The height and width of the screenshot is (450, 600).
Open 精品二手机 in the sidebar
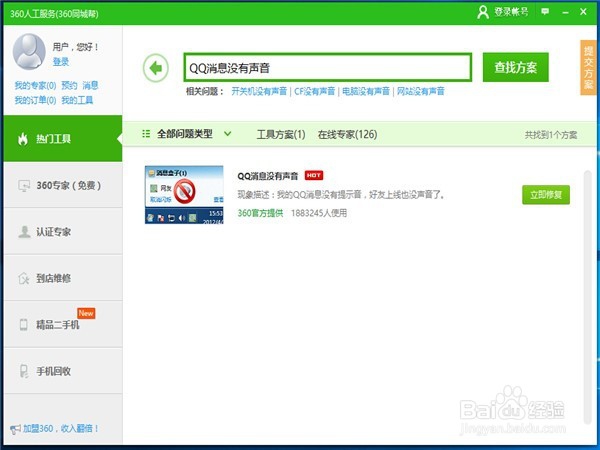[x=63, y=324]
